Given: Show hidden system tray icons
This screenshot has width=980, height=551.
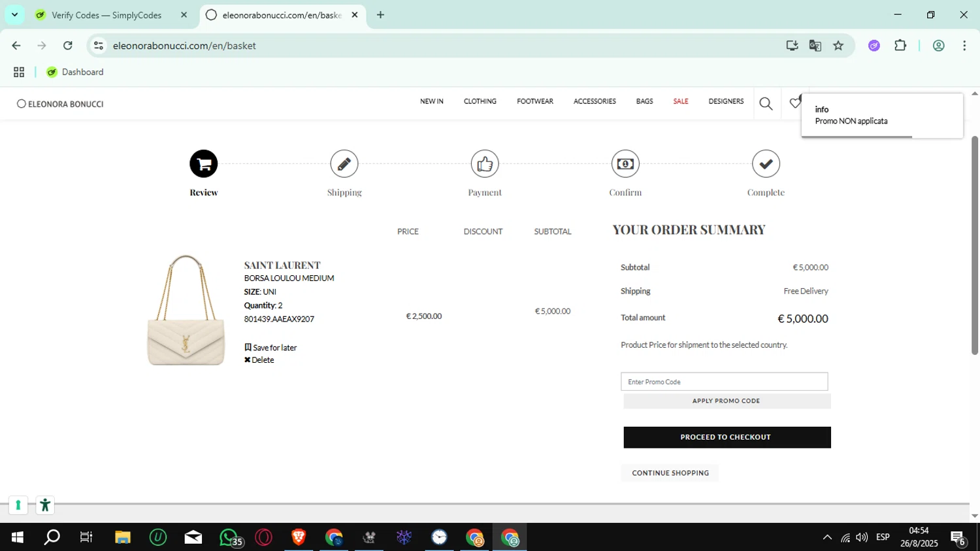Looking at the screenshot, I should point(827,537).
